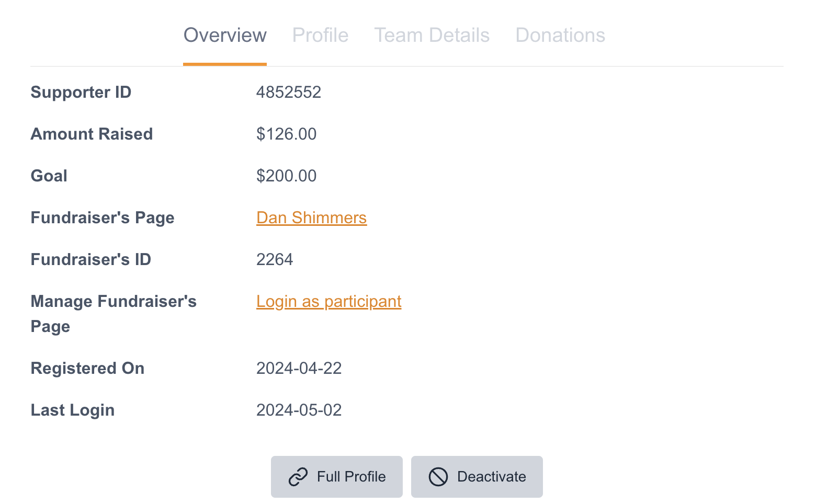Click the Supporter ID value 4852552
The image size is (816, 504).
point(289,92)
